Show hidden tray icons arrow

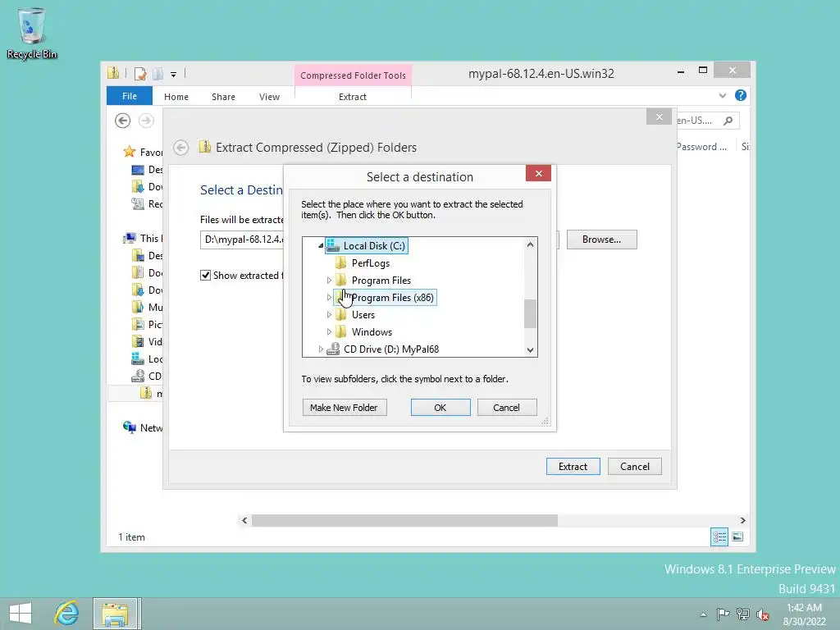tap(703, 614)
